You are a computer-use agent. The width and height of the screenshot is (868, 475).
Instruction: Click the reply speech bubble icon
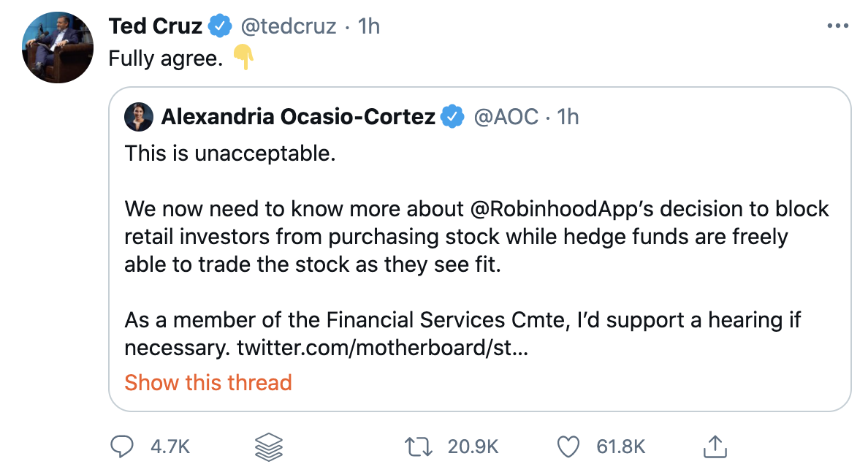click(x=122, y=446)
